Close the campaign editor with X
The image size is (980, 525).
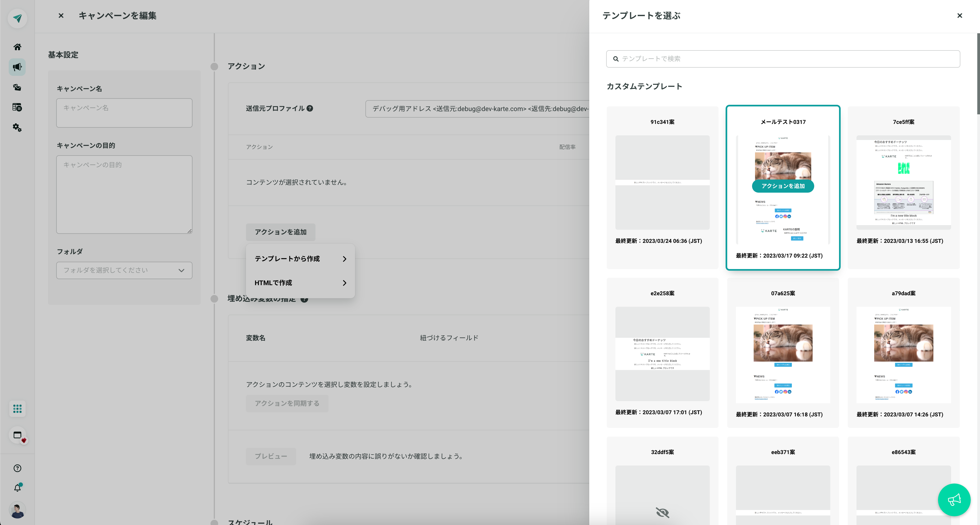click(61, 16)
